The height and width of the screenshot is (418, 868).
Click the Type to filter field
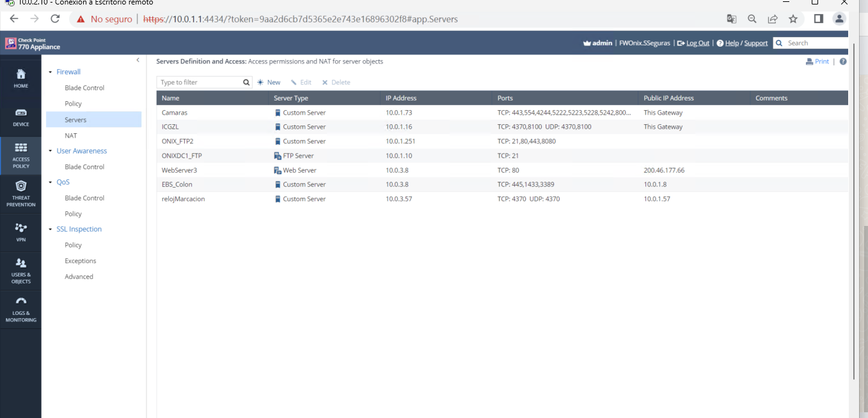(x=200, y=83)
